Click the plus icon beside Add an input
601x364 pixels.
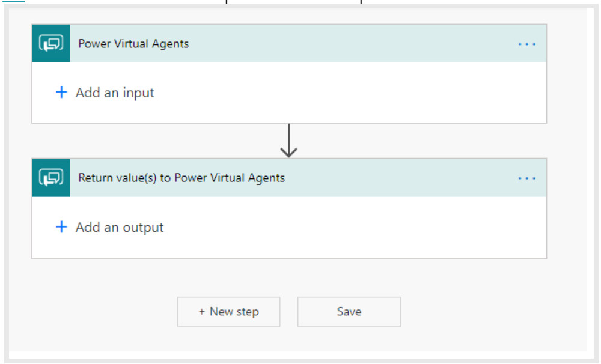(x=61, y=93)
